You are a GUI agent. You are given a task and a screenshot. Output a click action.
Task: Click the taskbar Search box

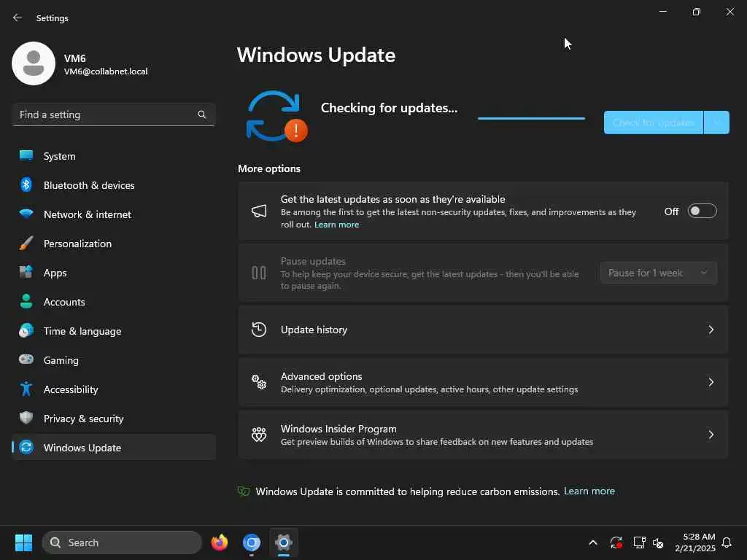(x=122, y=542)
